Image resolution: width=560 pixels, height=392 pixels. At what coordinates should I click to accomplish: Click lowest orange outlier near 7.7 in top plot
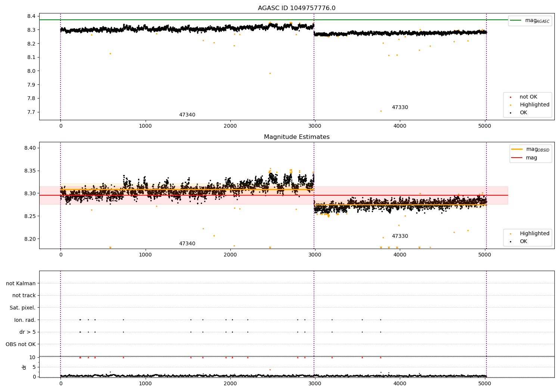click(x=381, y=111)
